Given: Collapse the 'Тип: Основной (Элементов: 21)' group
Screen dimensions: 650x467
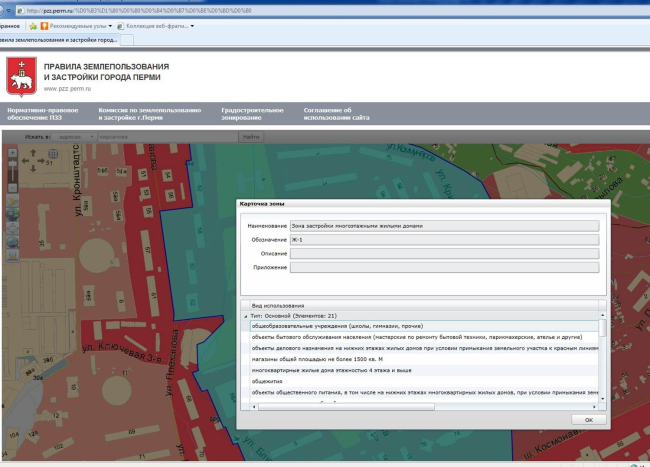Looking at the screenshot, I should [246, 315].
